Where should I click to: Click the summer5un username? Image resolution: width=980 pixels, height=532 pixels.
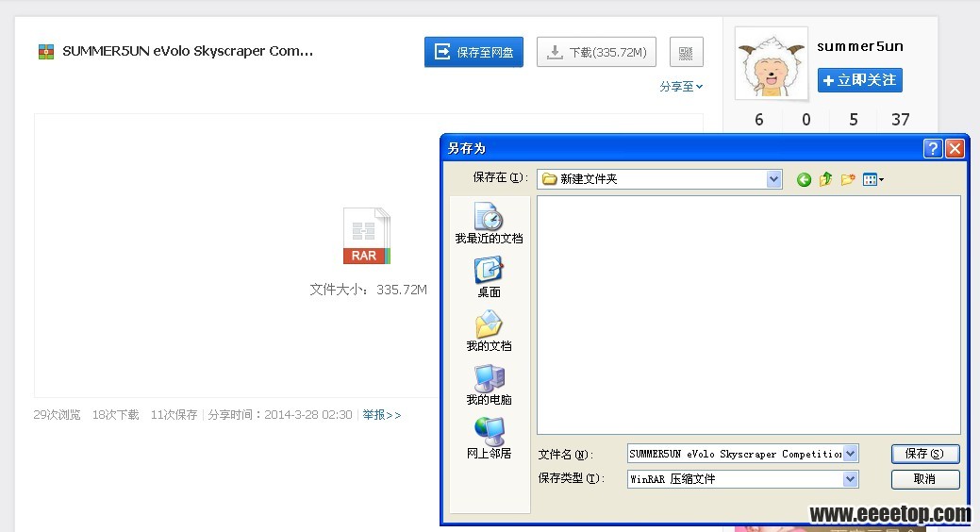pos(860,46)
